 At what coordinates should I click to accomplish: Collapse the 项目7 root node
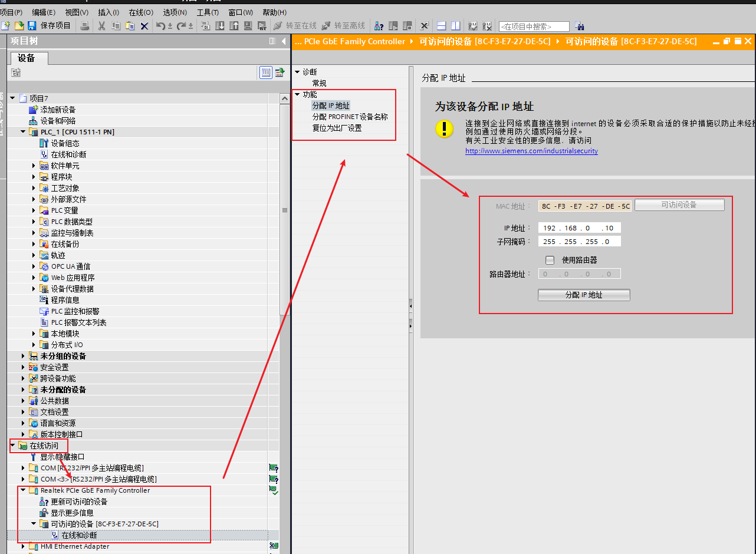coord(12,98)
